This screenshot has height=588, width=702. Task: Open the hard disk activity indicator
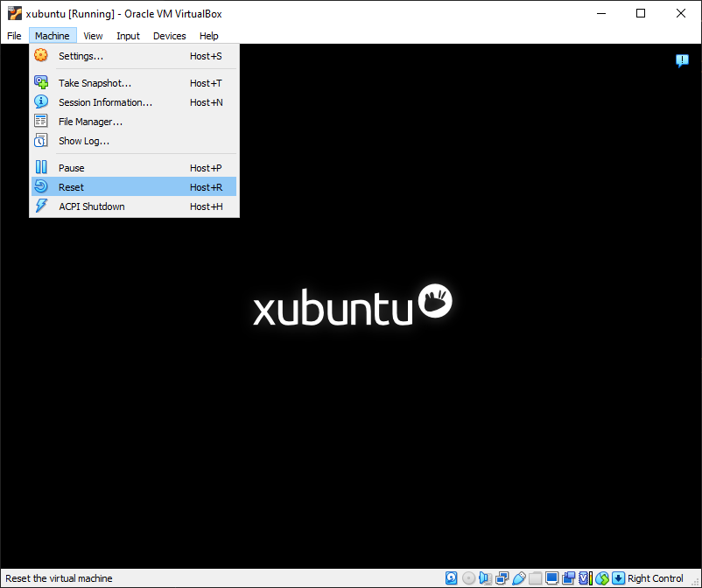click(452, 578)
